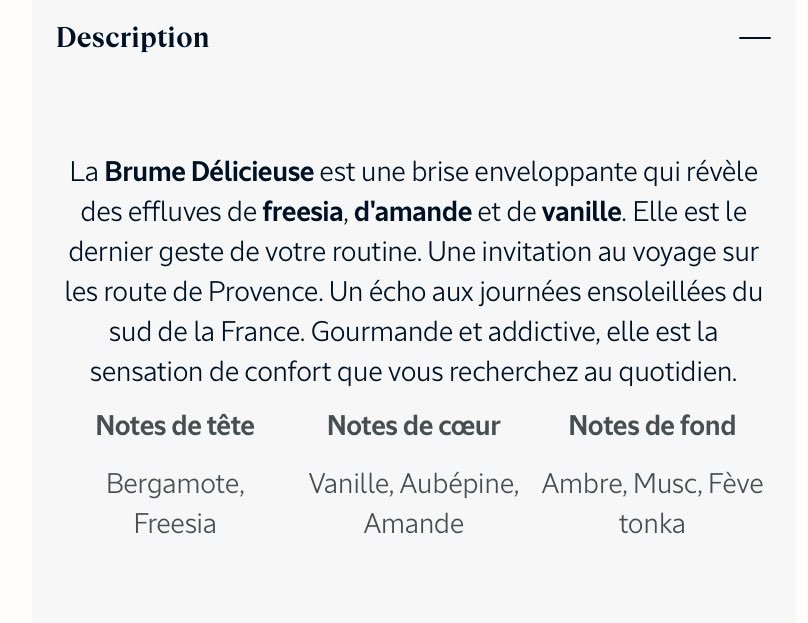Click the word "tonka" in base notes

[652, 524]
